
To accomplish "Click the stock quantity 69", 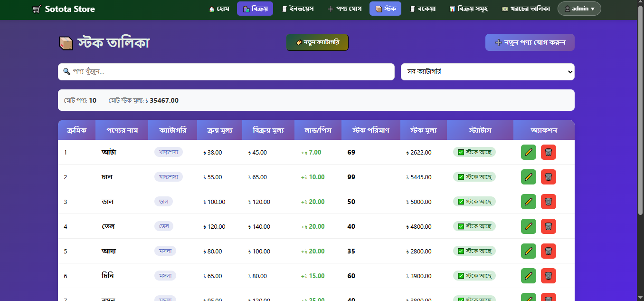I will [x=351, y=152].
